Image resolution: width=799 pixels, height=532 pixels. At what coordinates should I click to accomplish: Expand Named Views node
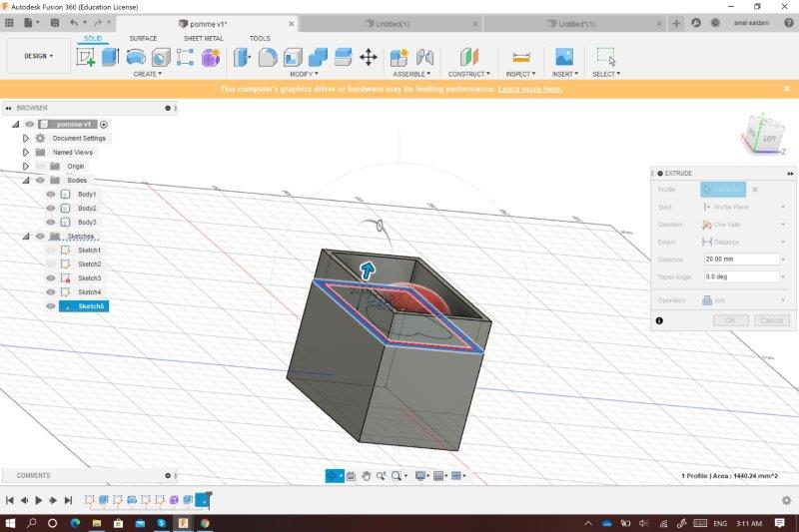(26, 153)
